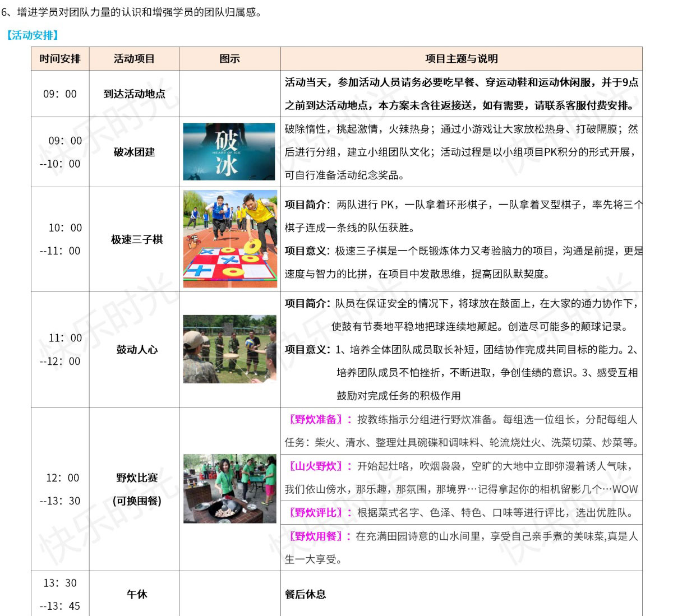The width and height of the screenshot is (673, 616).
Task: Click the 破冰 ice-breaking thumbnail image
Action: click(x=229, y=152)
